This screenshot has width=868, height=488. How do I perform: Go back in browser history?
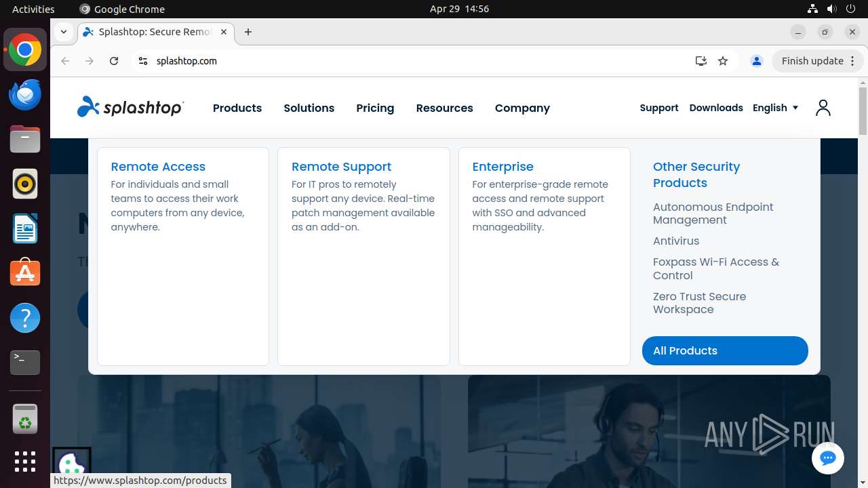click(x=65, y=61)
